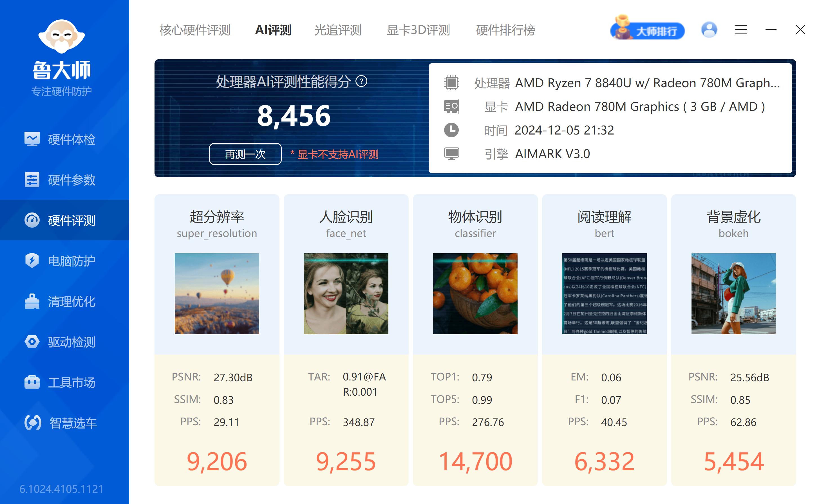The width and height of the screenshot is (819, 504).
Task: Open 驱动检测 in the sidebar
Action: click(65, 342)
